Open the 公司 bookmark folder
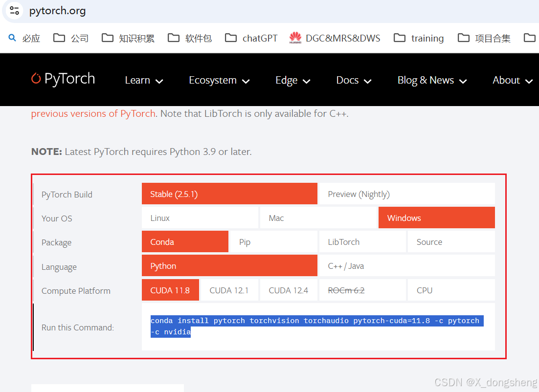 point(71,38)
